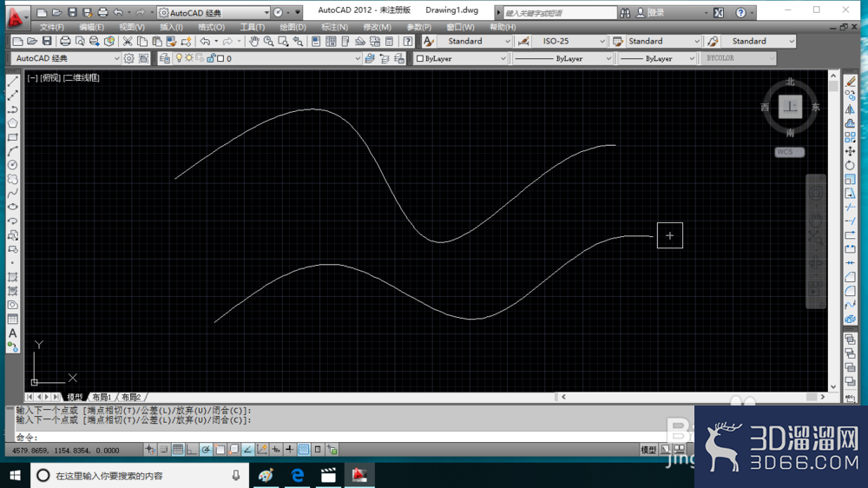Select the Circle draw tool

pos(13,164)
